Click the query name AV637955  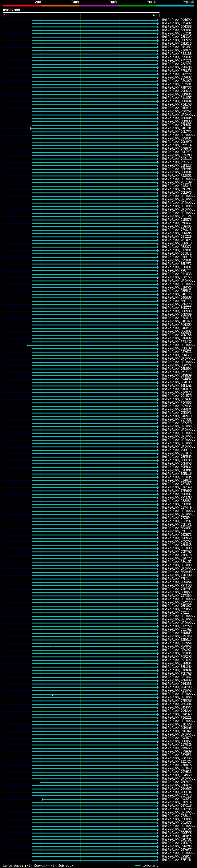(x=11, y=10)
